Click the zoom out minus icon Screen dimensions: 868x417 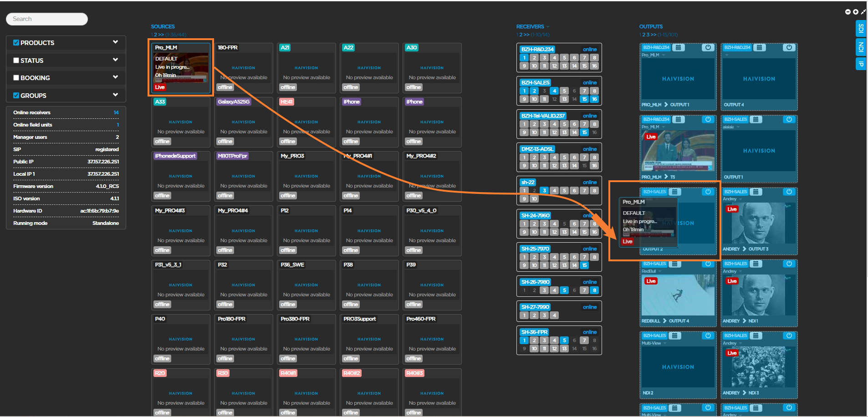point(848,12)
